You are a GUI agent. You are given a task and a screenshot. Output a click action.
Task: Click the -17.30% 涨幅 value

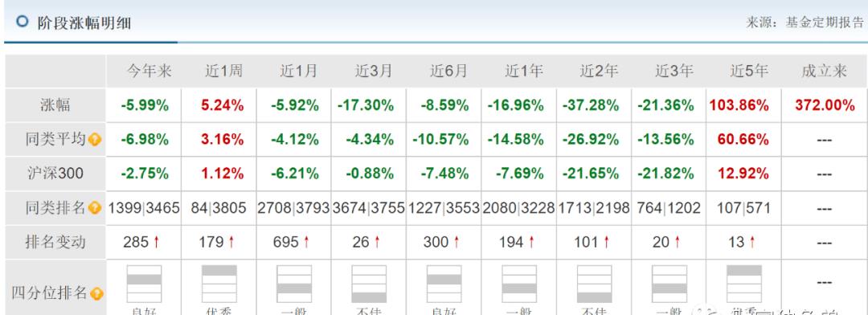(x=366, y=105)
